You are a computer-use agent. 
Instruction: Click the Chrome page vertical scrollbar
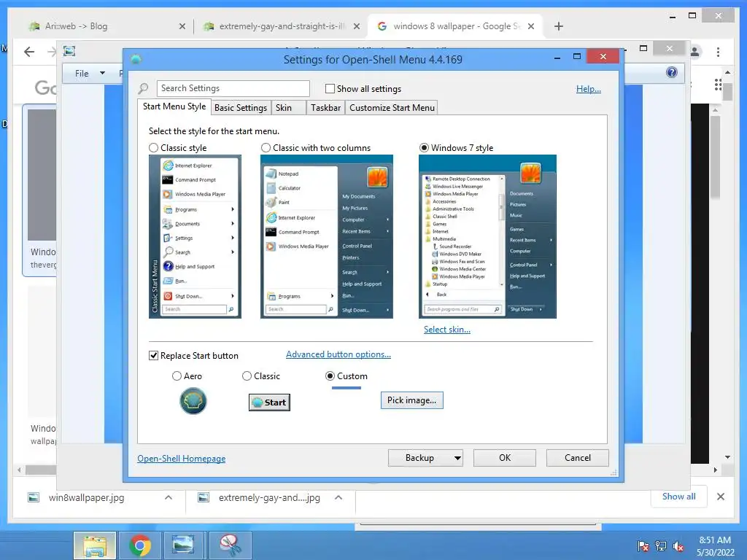pos(727,90)
